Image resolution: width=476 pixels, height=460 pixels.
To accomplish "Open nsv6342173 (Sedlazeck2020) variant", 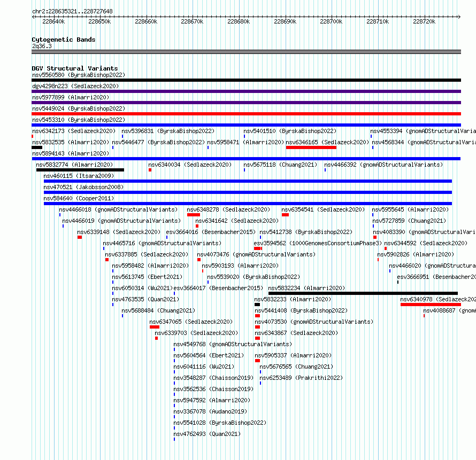I will tap(74, 131).
